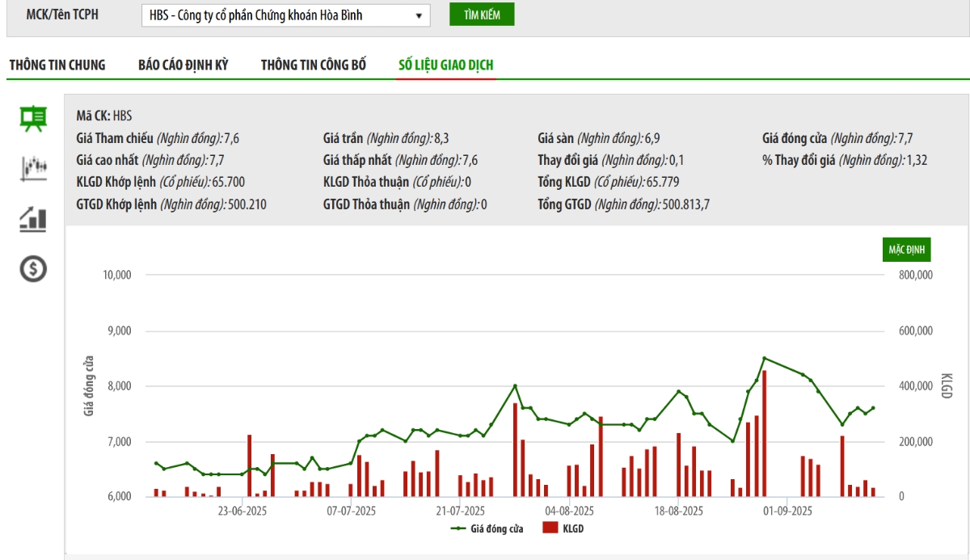Click the dropdown arrow beside Hòa Bình
This screenshot has width=970, height=560.
pos(418,15)
